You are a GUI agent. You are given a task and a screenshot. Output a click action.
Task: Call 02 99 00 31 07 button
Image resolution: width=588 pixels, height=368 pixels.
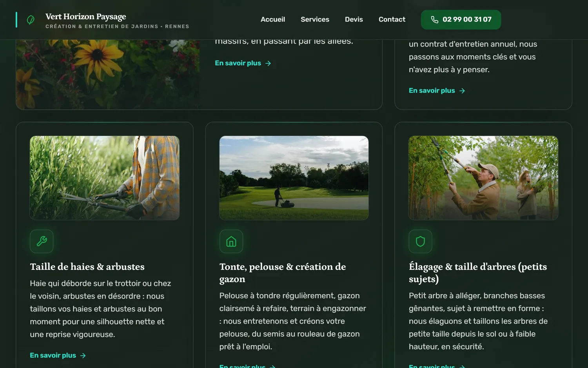tap(461, 20)
